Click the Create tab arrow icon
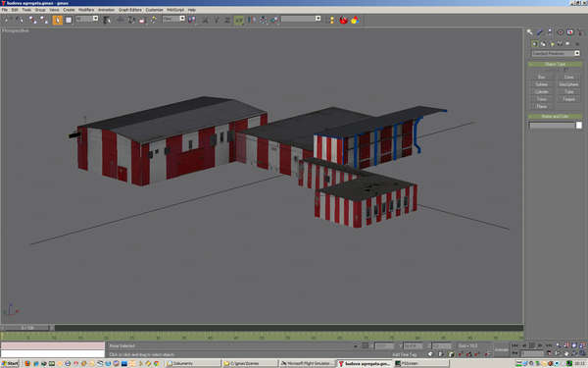The width and height of the screenshot is (588, 368). pyautogui.click(x=530, y=32)
